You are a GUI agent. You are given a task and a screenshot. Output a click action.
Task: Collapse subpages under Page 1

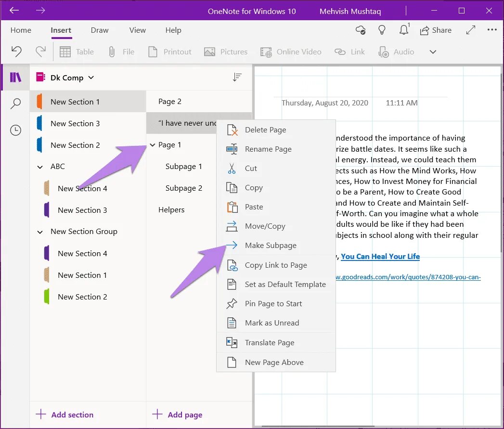point(153,145)
